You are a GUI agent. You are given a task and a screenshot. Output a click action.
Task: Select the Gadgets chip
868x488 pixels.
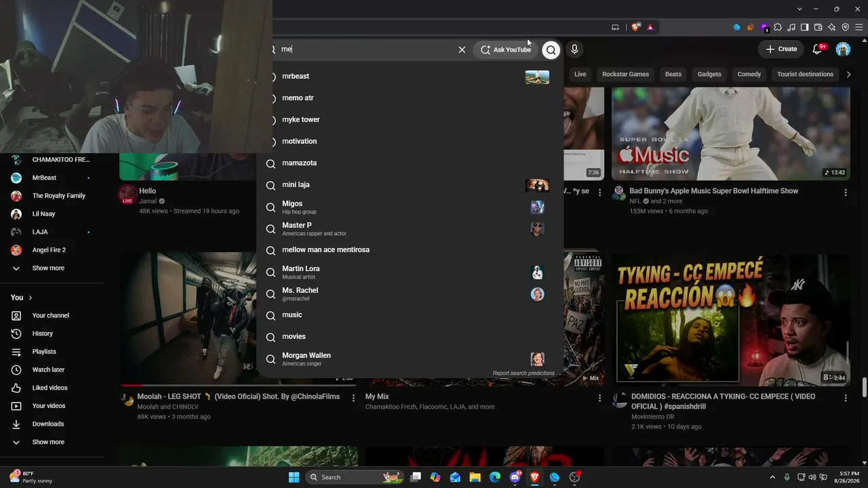tap(709, 74)
